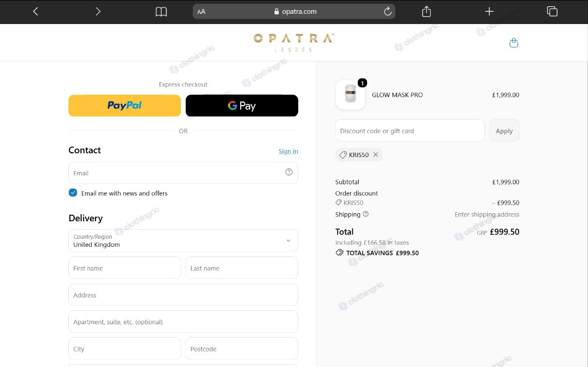The image size is (588, 367).
Task: Go forward with the browser forward arrow
Action: click(98, 12)
